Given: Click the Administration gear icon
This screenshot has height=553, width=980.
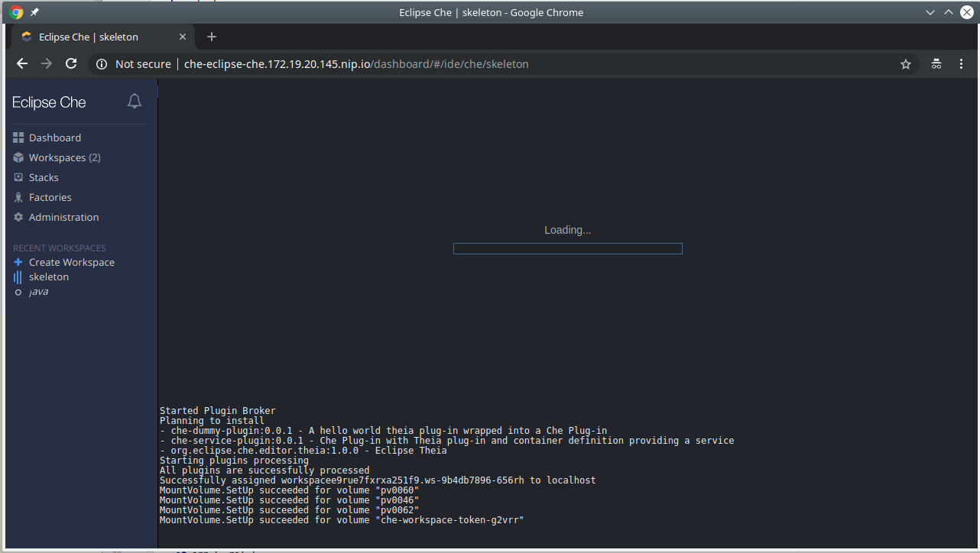Looking at the screenshot, I should [18, 217].
